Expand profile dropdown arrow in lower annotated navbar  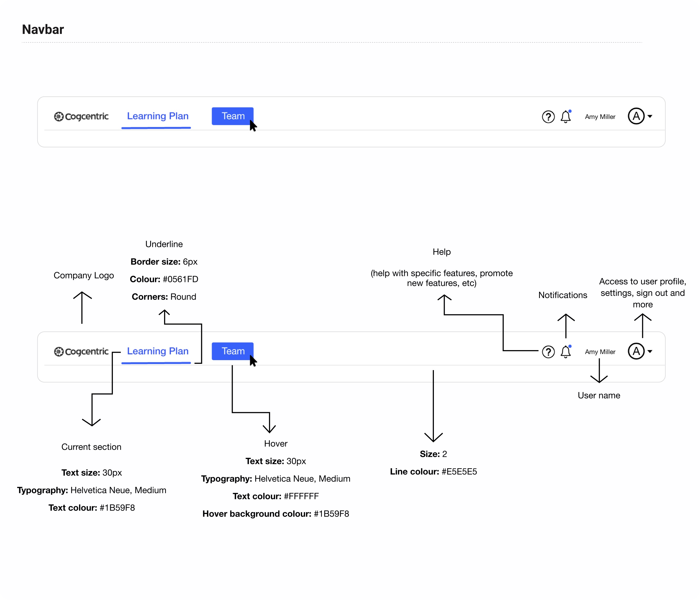pos(650,351)
